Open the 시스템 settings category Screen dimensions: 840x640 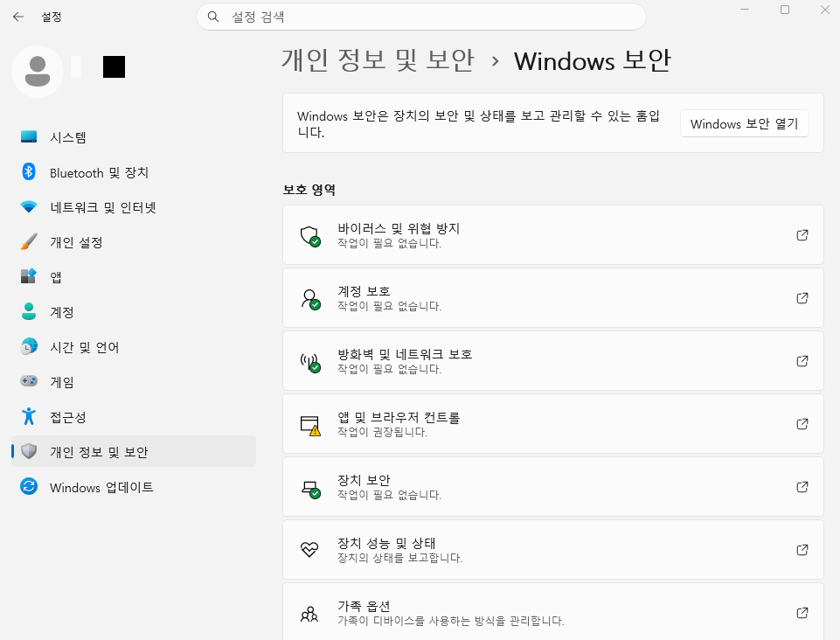click(x=134, y=137)
